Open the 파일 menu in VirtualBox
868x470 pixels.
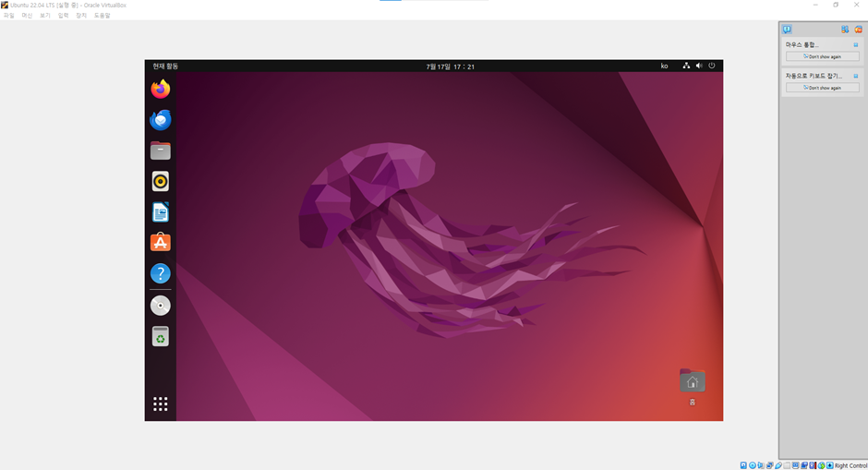point(9,16)
